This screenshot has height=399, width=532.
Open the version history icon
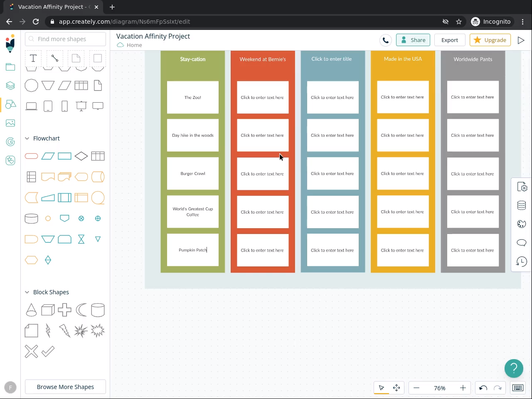coord(521,261)
